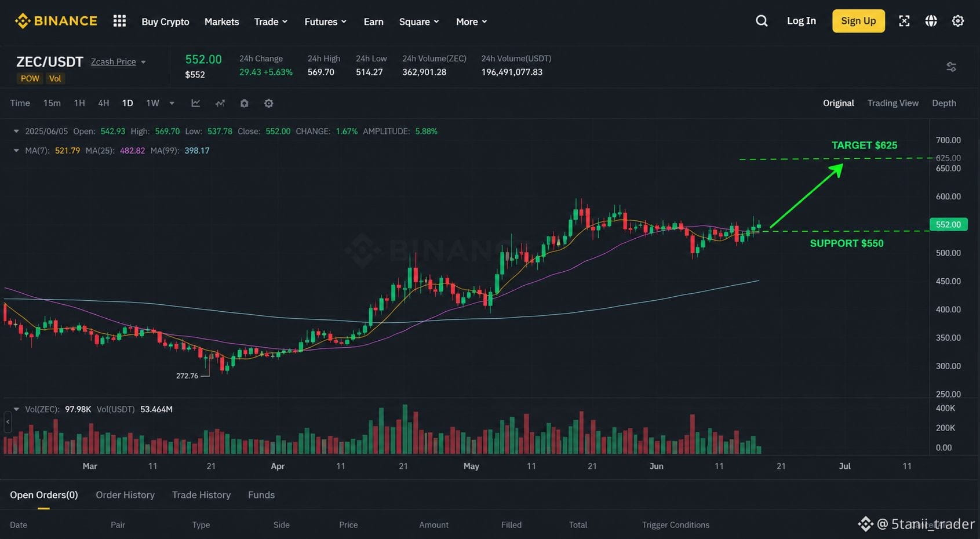
Task: Open the Futures dropdown menu
Action: tap(325, 21)
